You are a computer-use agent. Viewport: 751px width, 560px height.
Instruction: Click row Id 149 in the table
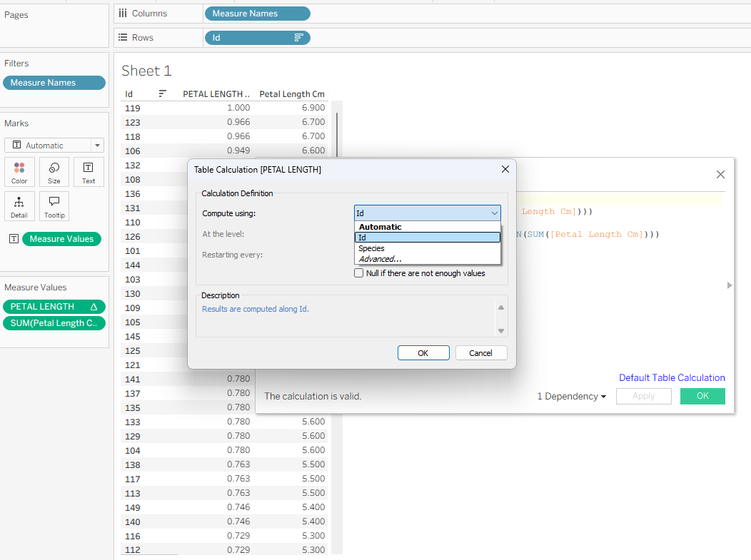[133, 507]
